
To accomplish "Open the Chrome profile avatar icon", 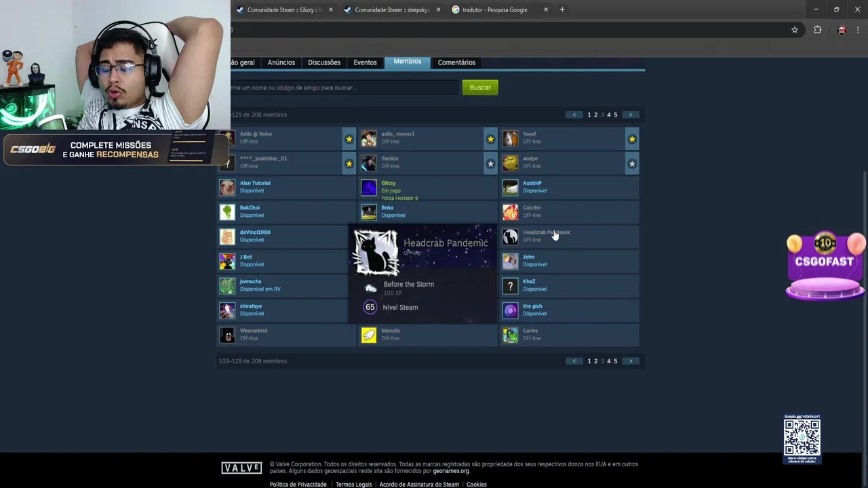I will tap(842, 30).
